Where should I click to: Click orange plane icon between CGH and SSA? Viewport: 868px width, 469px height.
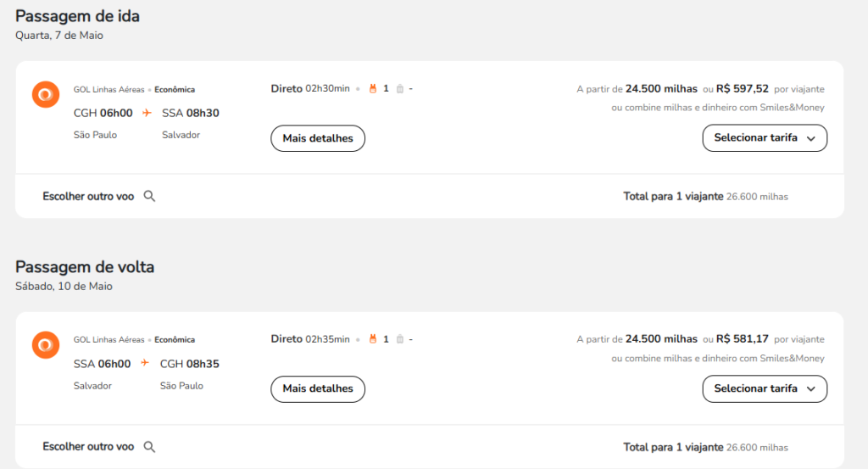point(146,113)
